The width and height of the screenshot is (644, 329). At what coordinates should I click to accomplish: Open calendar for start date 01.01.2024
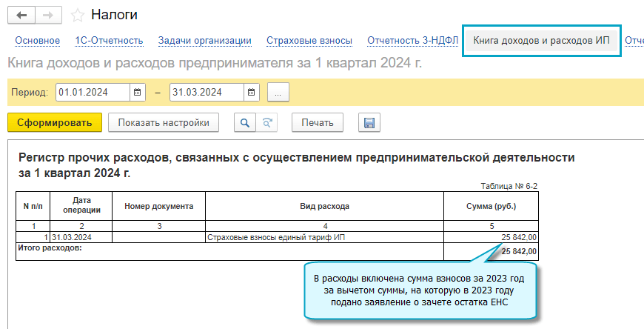coord(138,93)
